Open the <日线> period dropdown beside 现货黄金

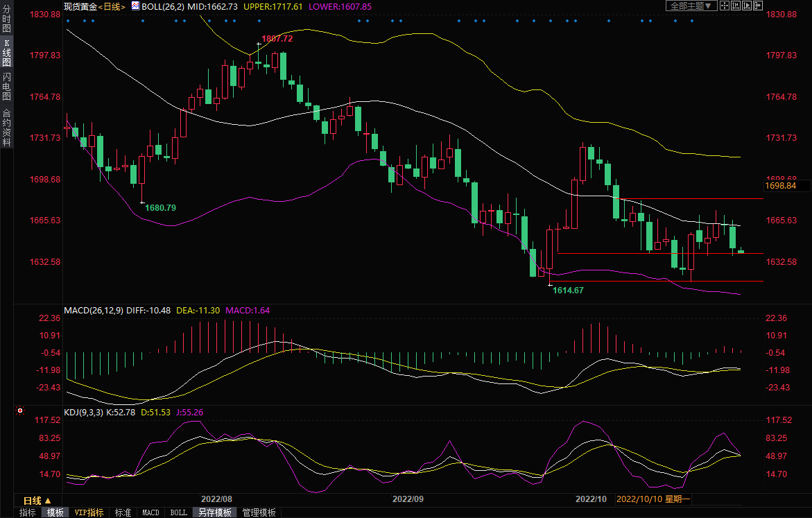pyautogui.click(x=110, y=6)
